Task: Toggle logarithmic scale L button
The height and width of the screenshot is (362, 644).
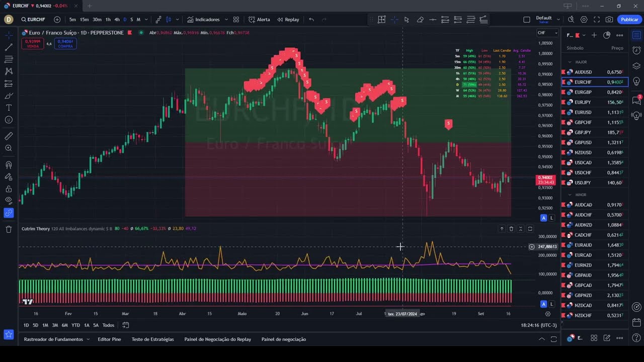Action: (x=552, y=218)
